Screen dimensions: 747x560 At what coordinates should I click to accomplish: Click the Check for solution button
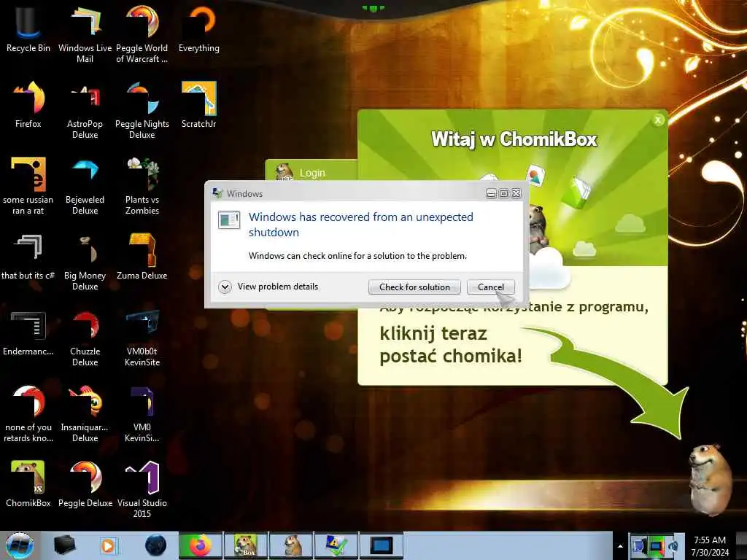[414, 287]
